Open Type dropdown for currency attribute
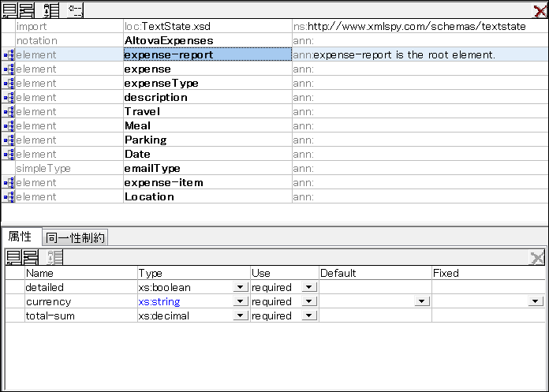 241,301
